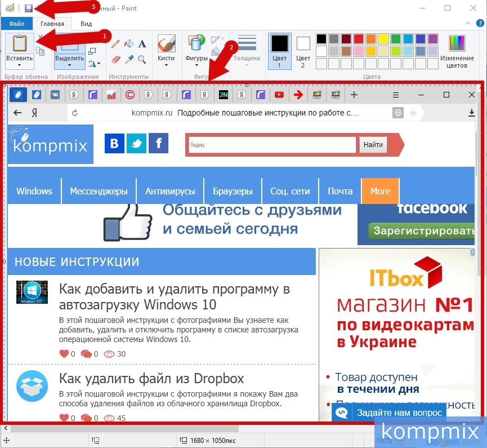Expand the Фигуры shapes dropdown
This screenshot has width=487, height=448.
click(x=196, y=65)
